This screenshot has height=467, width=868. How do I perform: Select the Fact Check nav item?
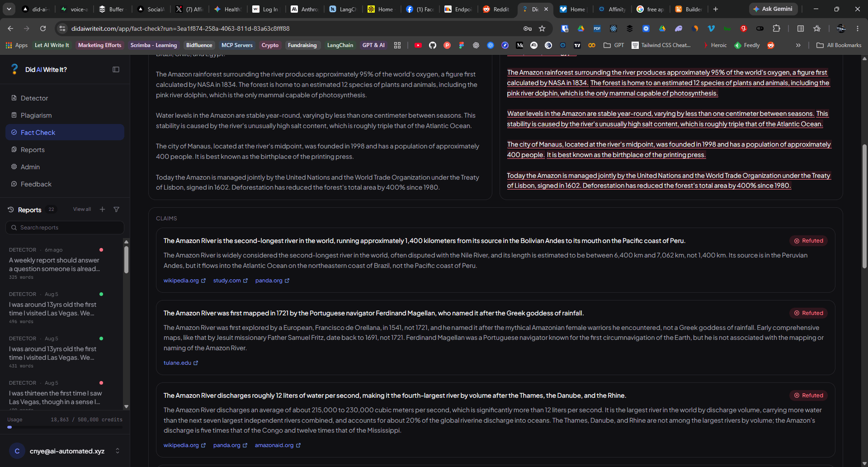(x=65, y=133)
